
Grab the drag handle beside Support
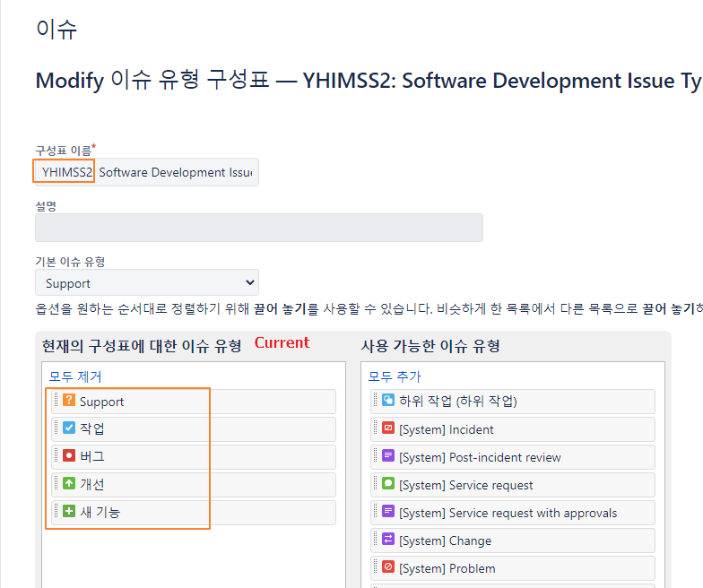coord(56,400)
